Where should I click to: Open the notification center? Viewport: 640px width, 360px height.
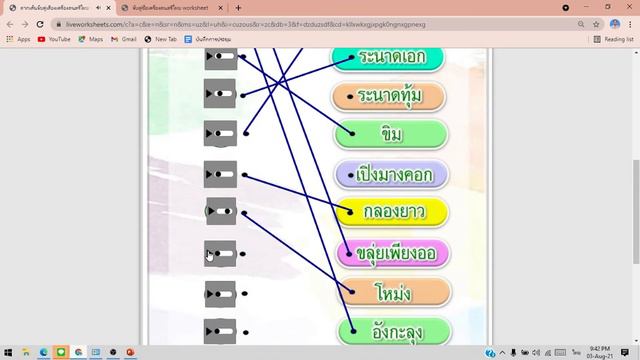pyautogui.click(x=625, y=352)
